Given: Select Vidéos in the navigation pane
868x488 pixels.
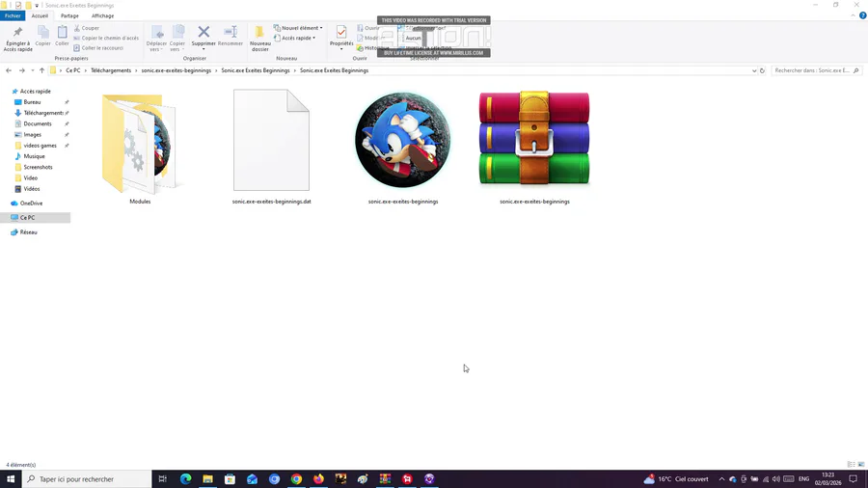Looking at the screenshot, I should point(32,189).
